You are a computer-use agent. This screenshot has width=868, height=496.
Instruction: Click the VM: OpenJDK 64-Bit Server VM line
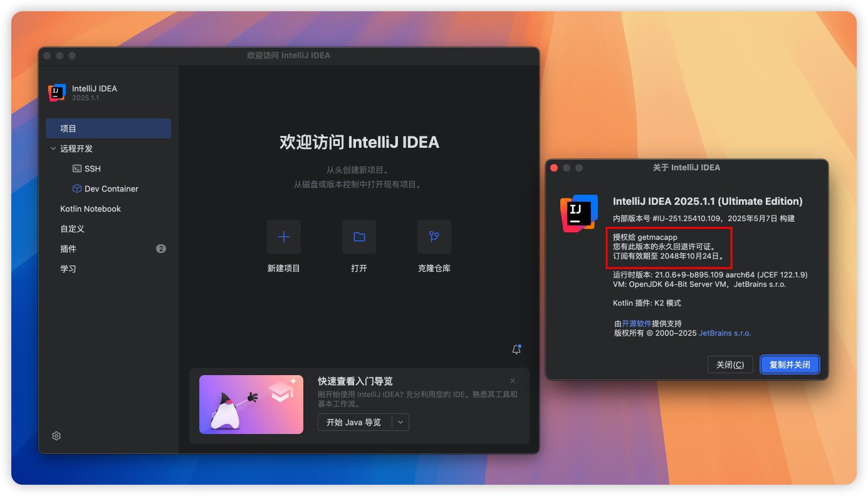tap(699, 284)
